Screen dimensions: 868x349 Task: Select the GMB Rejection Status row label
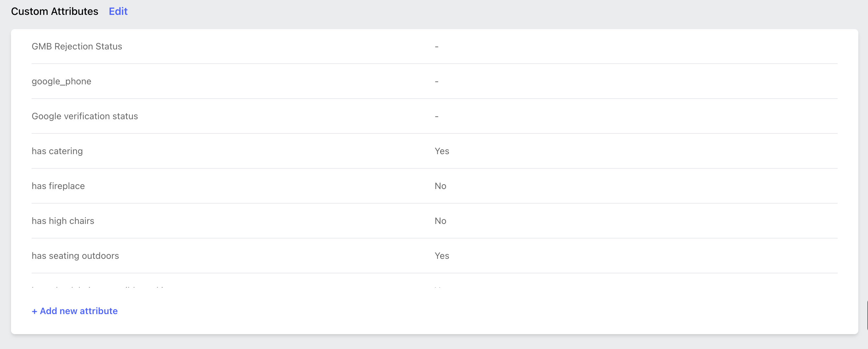point(77,46)
